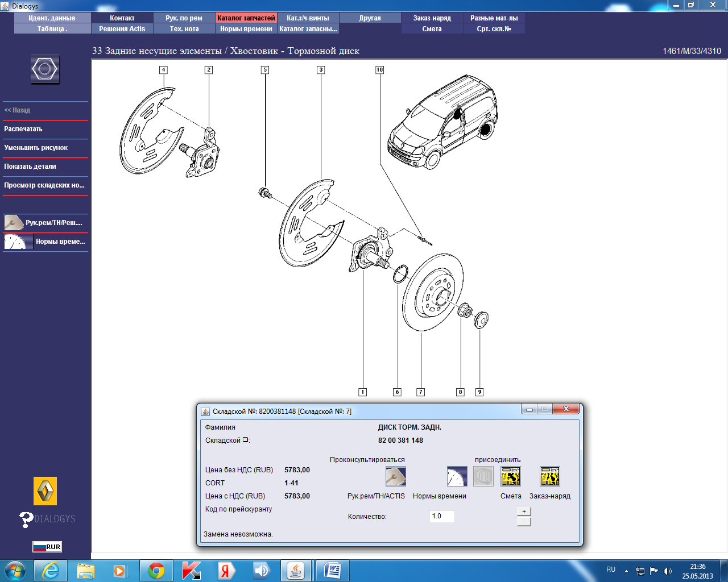
Task: Select part callout number 6
Action: (398, 392)
